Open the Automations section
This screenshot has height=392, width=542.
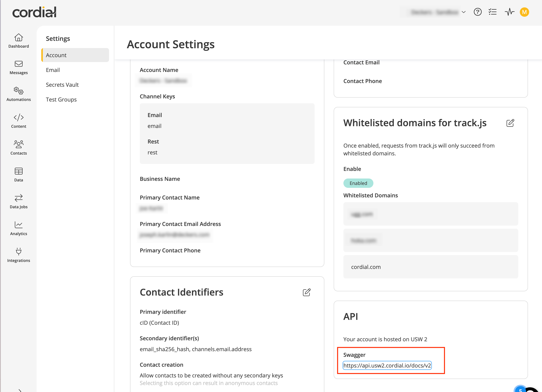(19, 94)
